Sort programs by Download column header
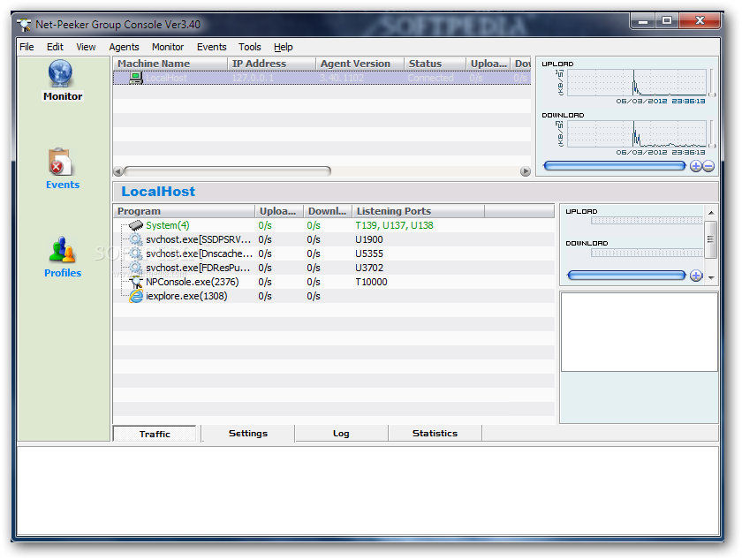This screenshot has width=742, height=560. pyautogui.click(x=328, y=211)
